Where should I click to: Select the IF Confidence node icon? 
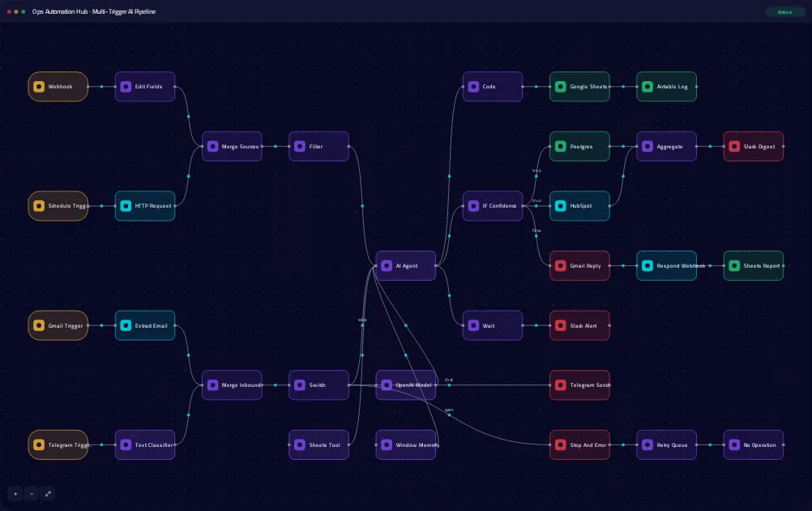point(474,206)
